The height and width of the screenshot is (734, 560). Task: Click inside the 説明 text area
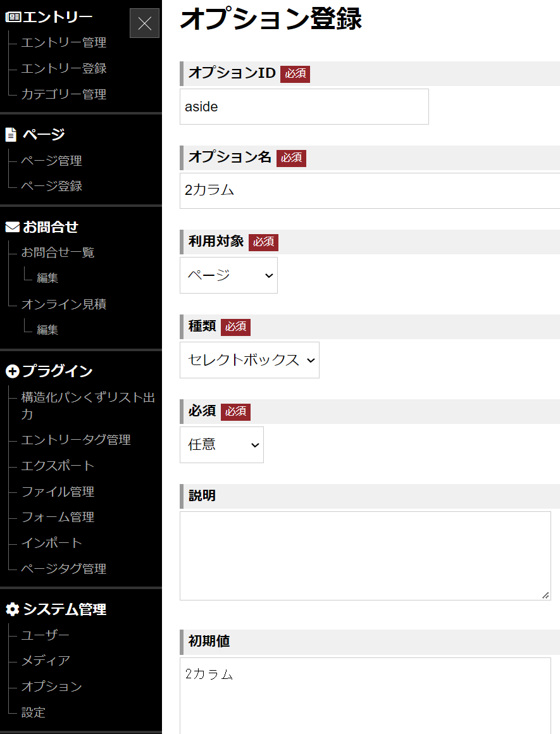(x=364, y=554)
